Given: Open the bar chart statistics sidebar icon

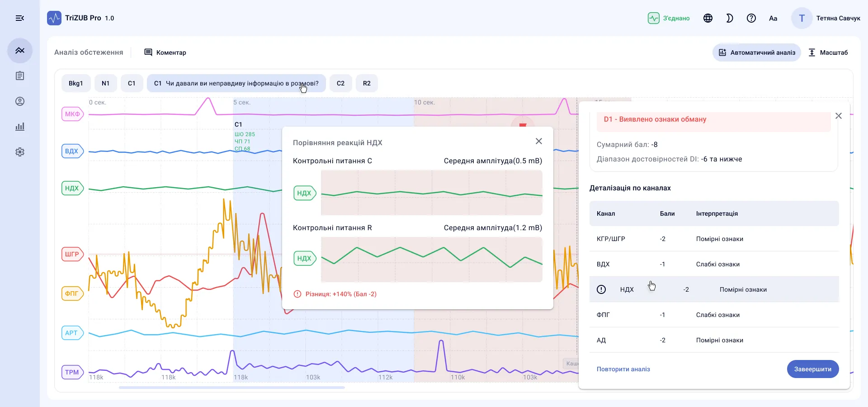Looking at the screenshot, I should (20, 127).
